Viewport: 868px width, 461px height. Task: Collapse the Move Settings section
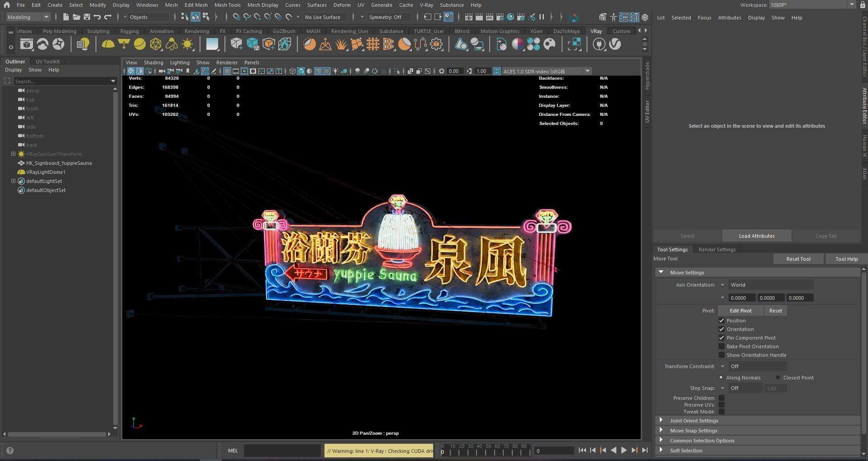point(661,273)
